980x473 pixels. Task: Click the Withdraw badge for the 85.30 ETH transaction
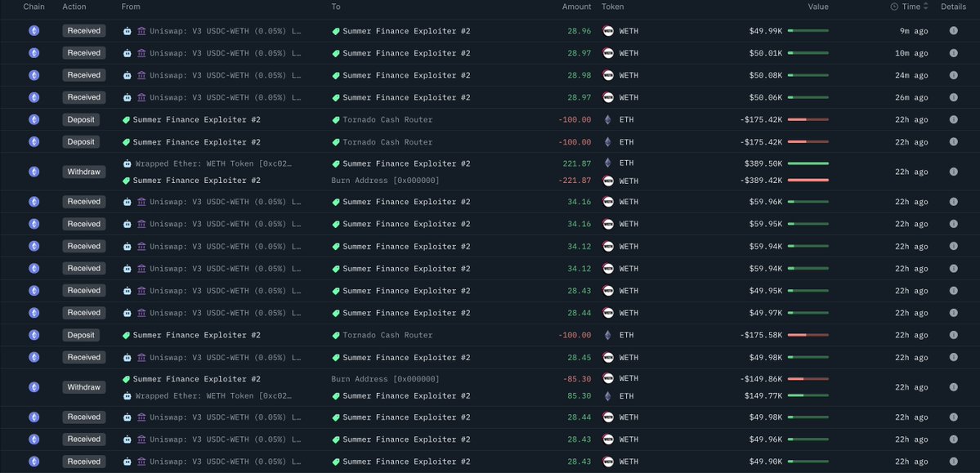click(83, 387)
